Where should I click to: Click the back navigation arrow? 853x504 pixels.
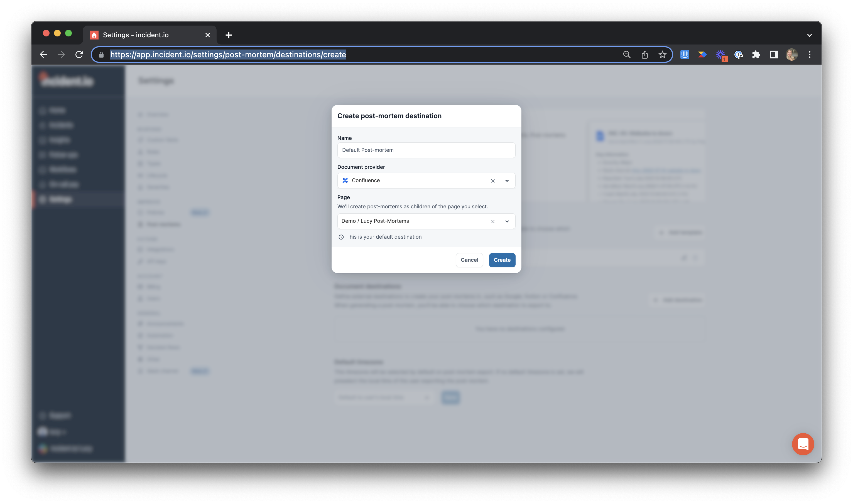pyautogui.click(x=43, y=55)
